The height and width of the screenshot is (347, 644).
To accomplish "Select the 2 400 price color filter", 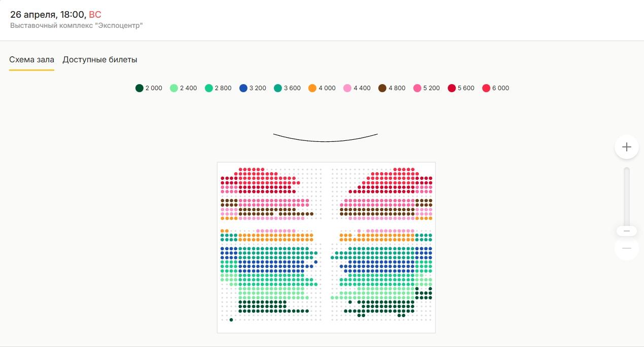I will point(174,88).
